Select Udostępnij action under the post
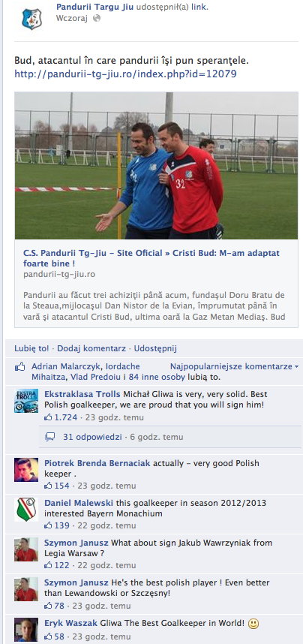Screen dimensions: 303x644 point(155,349)
